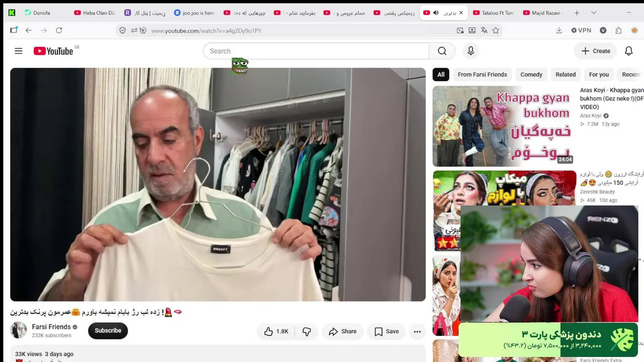Share the video
Viewport: 644px width, 362px height.
click(342, 331)
